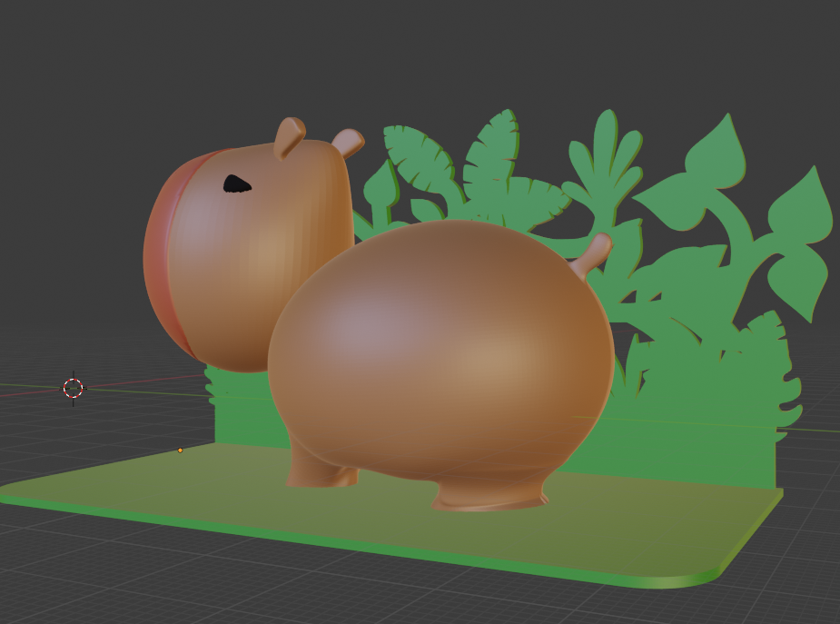Screen dimensions: 840x624
Task: Select the capybara's front leg
Action: pyautogui.click(x=320, y=470)
